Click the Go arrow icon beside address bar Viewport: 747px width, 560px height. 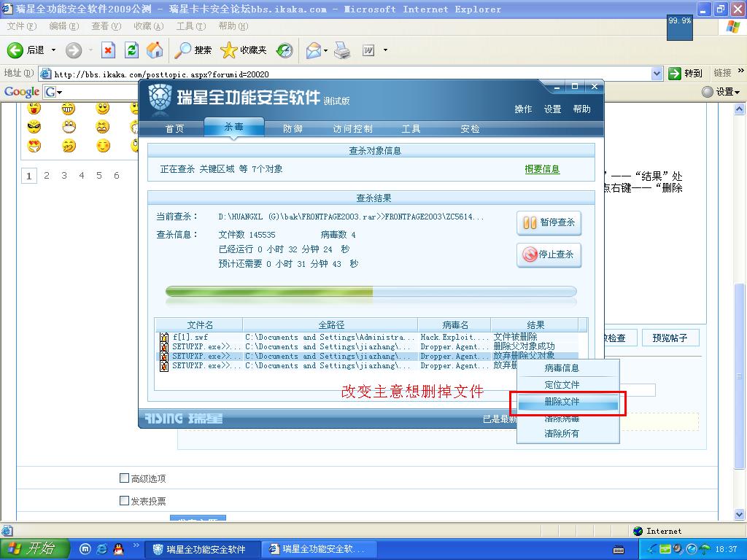[x=675, y=74]
